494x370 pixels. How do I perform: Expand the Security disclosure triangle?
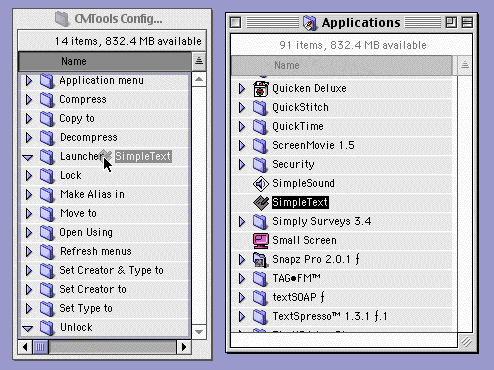tap(242, 165)
